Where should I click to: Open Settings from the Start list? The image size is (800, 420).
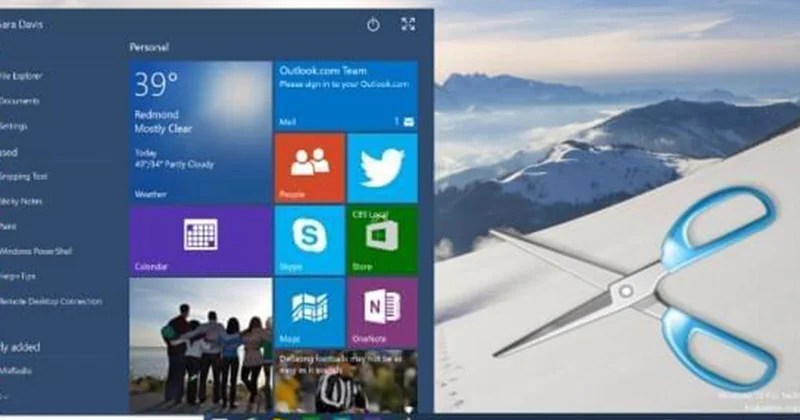coord(14,126)
